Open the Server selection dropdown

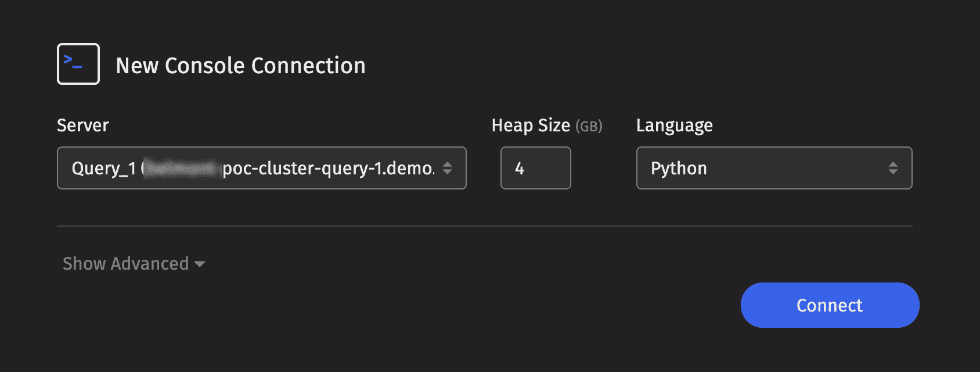262,168
